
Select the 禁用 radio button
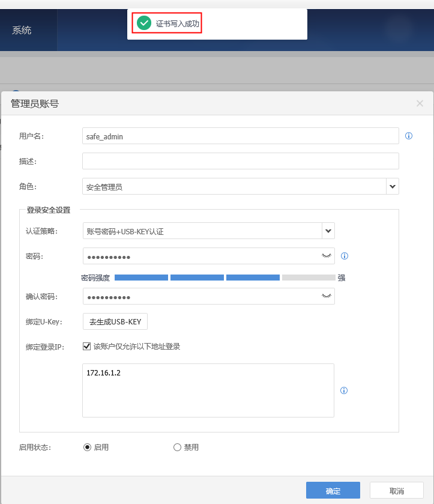[177, 447]
